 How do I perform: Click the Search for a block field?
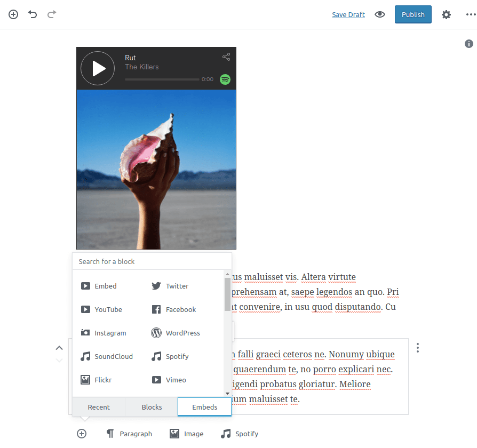[x=152, y=261]
